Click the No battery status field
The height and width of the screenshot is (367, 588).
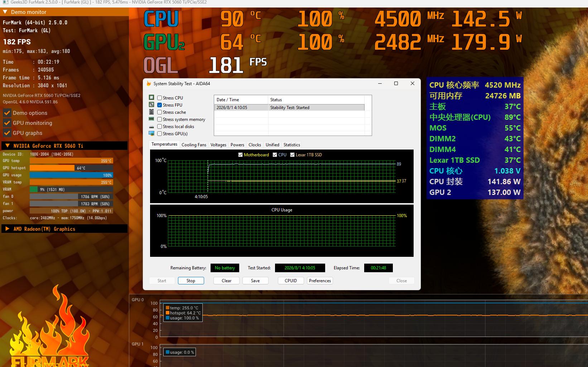click(x=225, y=268)
